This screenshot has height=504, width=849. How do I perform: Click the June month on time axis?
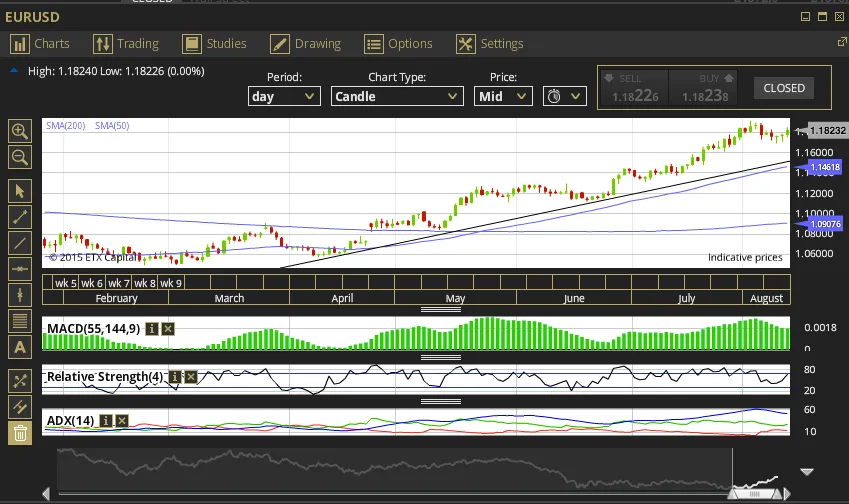pyautogui.click(x=574, y=298)
